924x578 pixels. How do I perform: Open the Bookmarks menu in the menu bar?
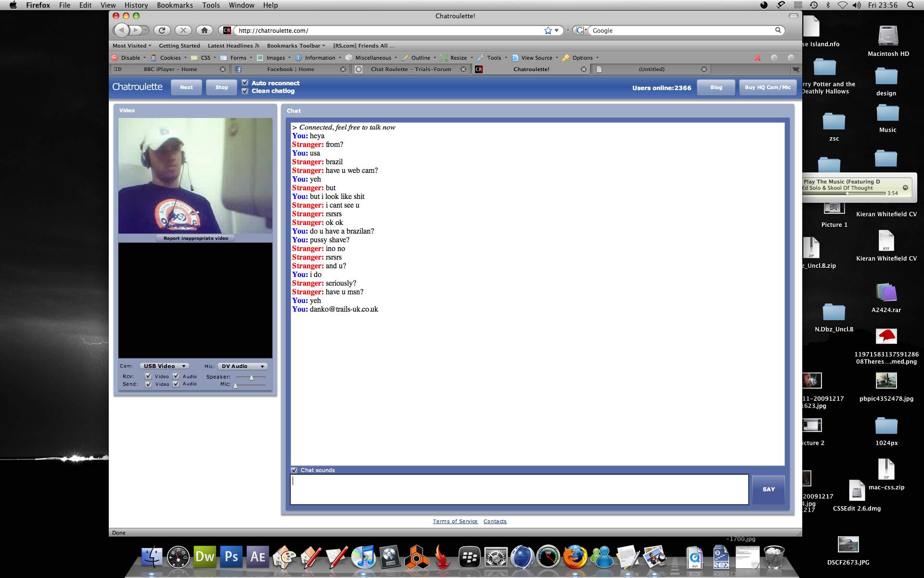175,5
